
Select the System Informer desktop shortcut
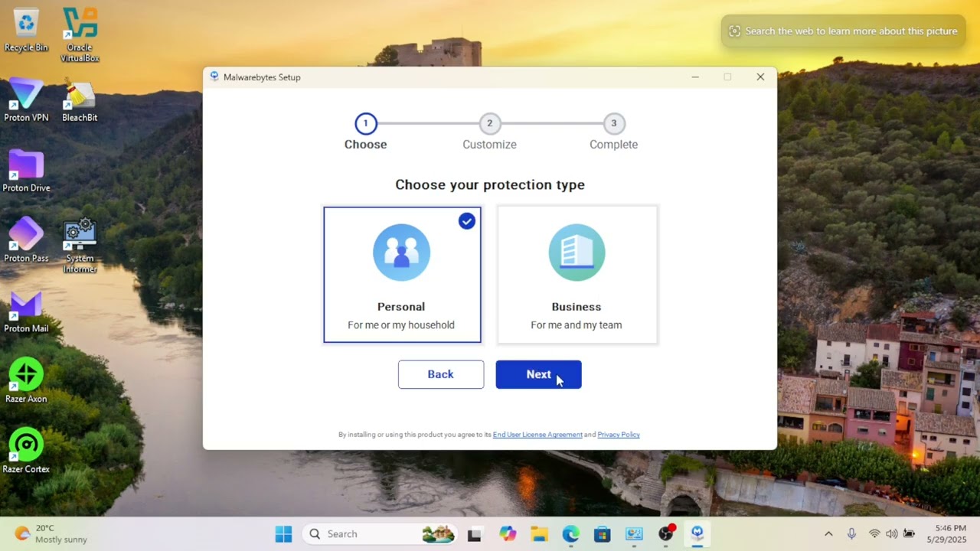tap(80, 246)
